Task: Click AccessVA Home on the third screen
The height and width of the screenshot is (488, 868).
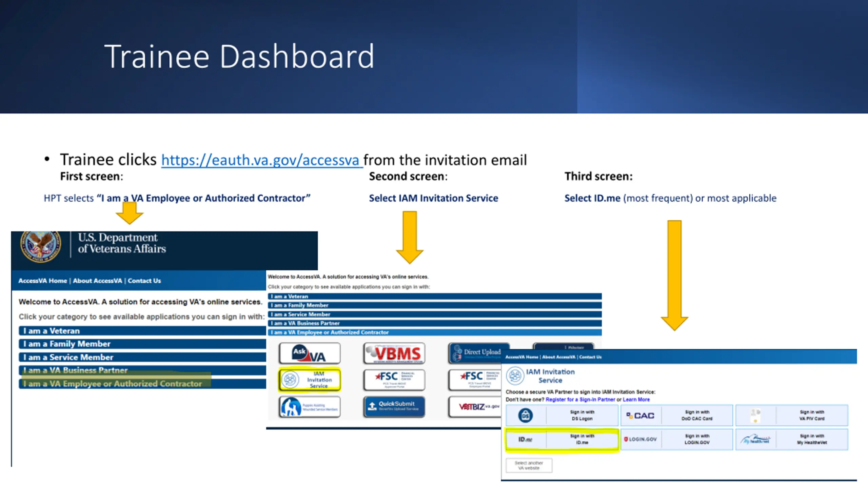Action: pyautogui.click(x=521, y=357)
